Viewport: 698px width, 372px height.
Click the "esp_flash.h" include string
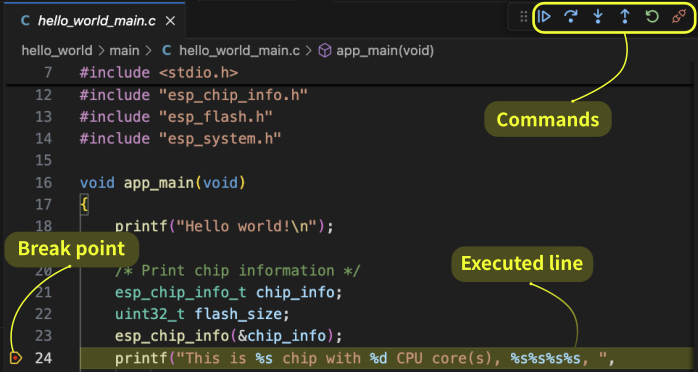[x=216, y=117]
